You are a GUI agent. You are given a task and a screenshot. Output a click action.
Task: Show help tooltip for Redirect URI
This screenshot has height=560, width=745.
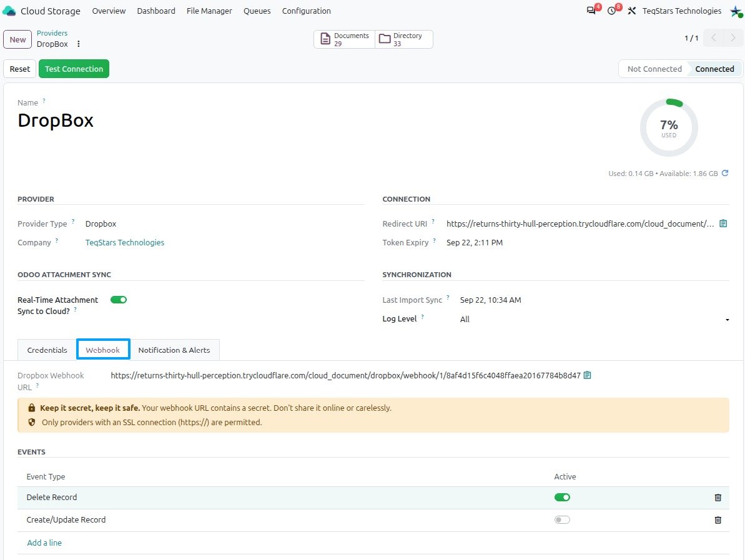pos(433,221)
